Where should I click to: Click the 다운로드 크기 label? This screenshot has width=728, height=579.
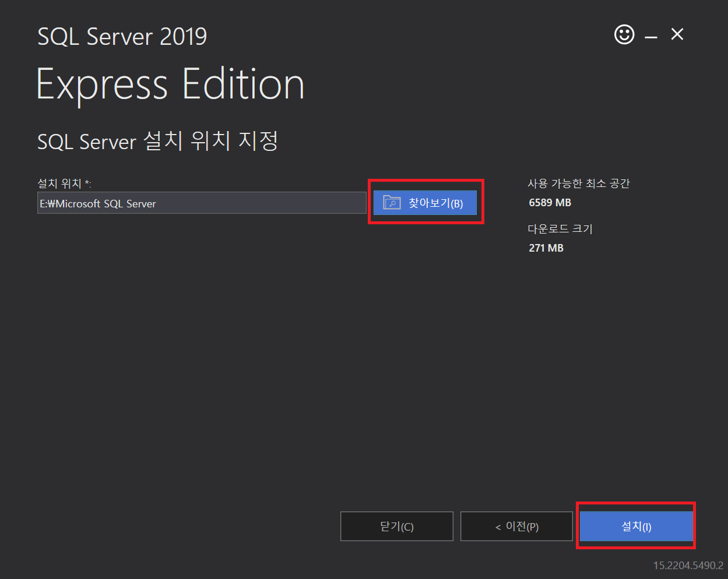[560, 229]
